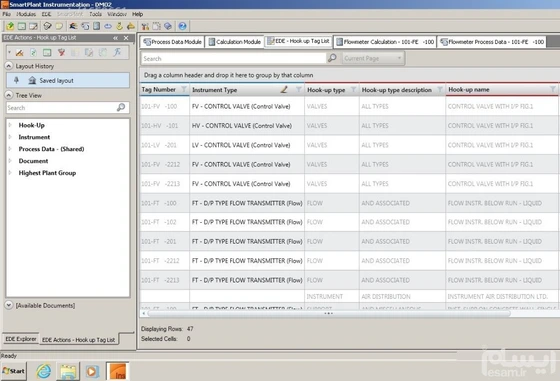Click the filter icon on Instrument Type column
The width and height of the screenshot is (560, 381).
coord(299,90)
